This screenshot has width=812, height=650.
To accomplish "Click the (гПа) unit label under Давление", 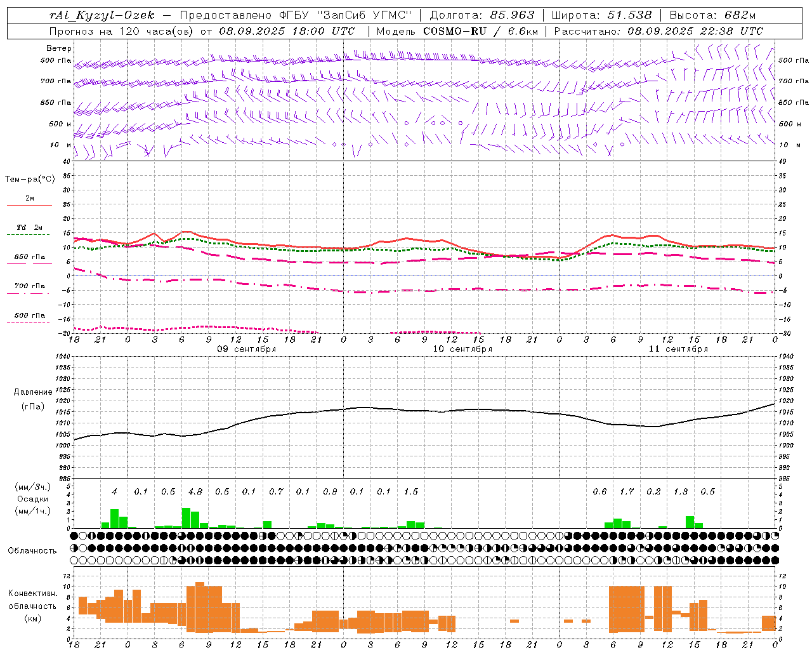I will pos(33,407).
